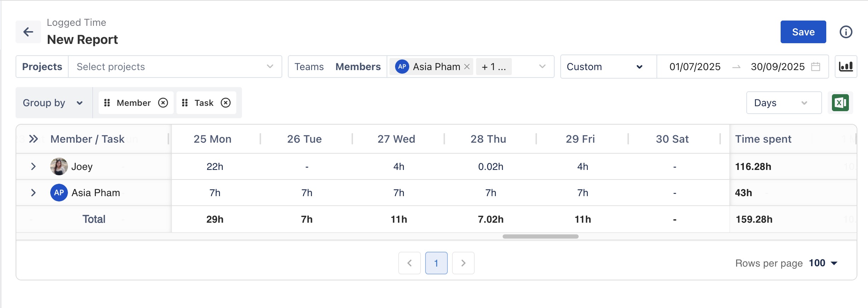Image resolution: width=868 pixels, height=308 pixels.
Task: Switch to the bar chart view icon
Action: 846,67
